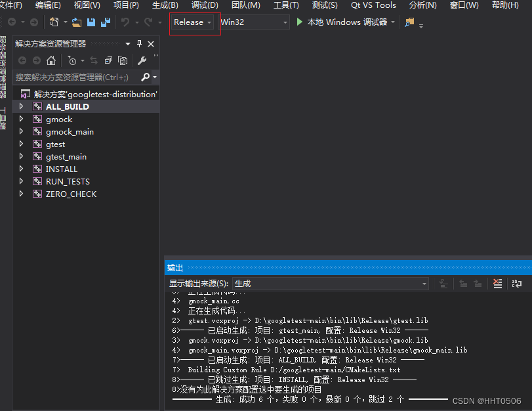The image size is (532, 411).
Task: Click go to next message output icon
Action: [x=478, y=284]
